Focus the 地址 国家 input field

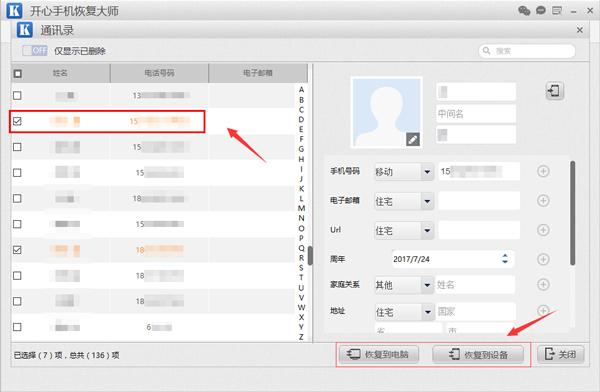click(475, 312)
